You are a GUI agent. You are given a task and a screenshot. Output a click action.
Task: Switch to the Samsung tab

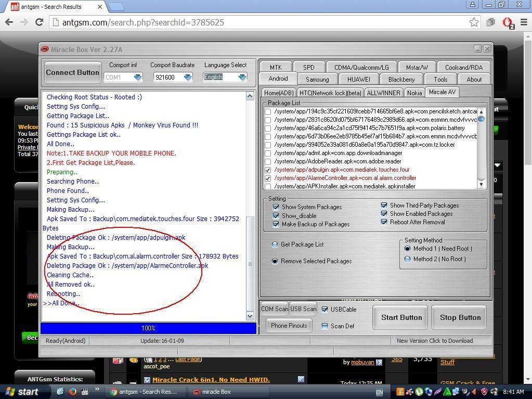coord(317,80)
